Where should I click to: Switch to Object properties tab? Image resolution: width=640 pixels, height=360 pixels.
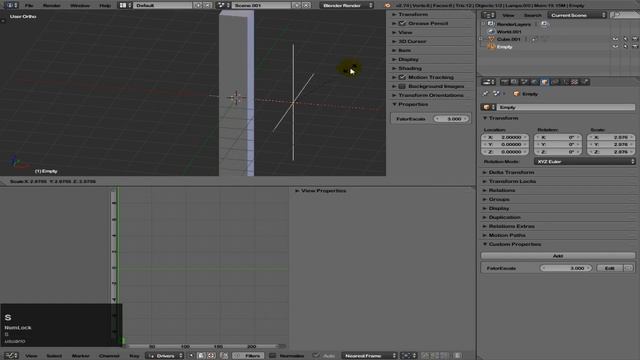click(x=544, y=82)
